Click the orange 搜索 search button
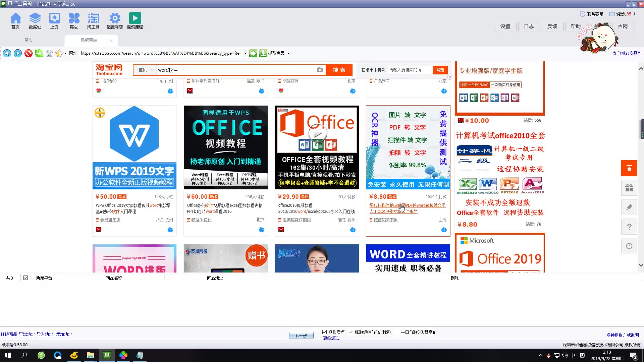The width and height of the screenshot is (644, 362). click(x=339, y=70)
